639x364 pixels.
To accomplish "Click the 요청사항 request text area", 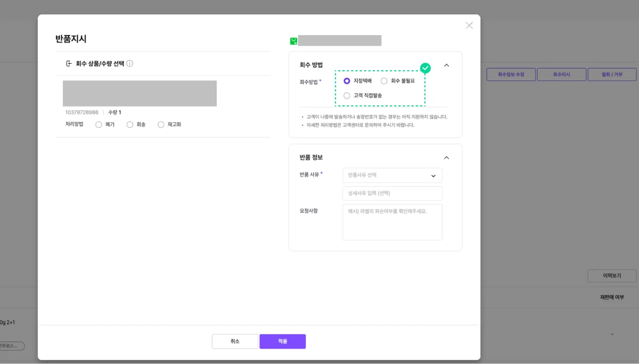I will click(x=392, y=222).
